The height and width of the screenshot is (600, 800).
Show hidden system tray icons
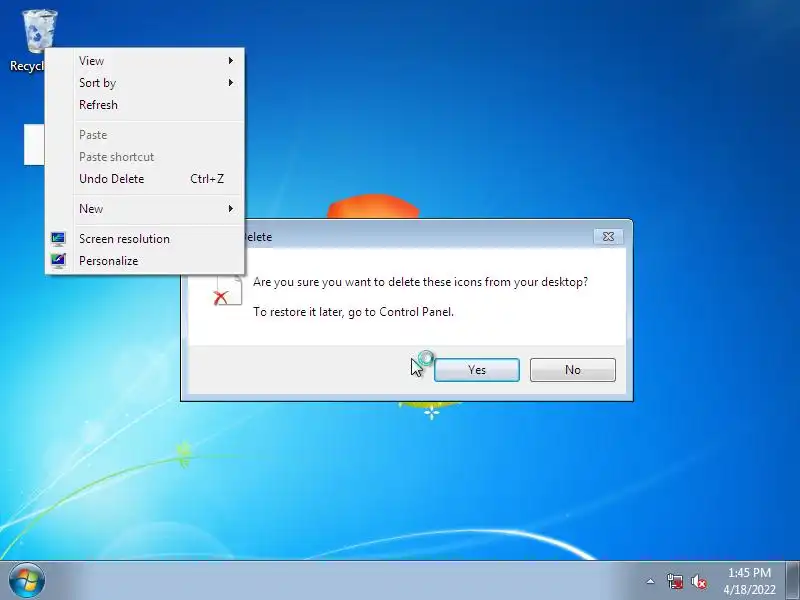click(651, 581)
